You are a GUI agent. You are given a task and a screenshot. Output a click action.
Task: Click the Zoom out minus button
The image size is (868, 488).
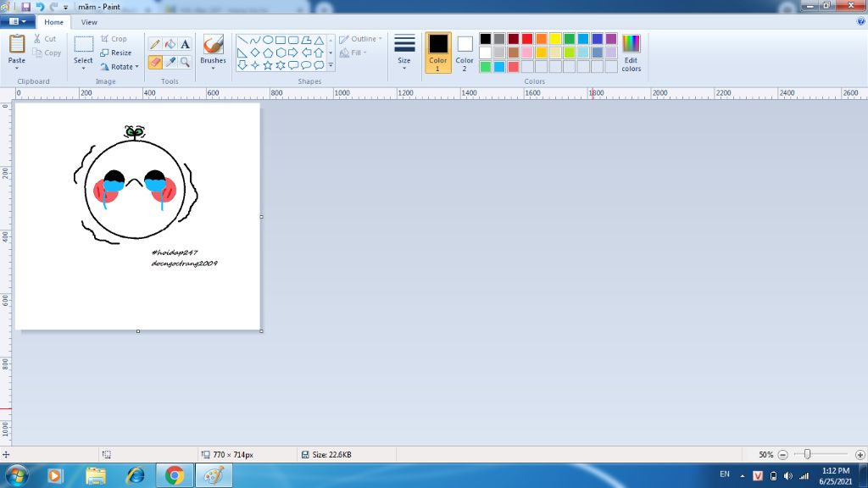tap(782, 455)
